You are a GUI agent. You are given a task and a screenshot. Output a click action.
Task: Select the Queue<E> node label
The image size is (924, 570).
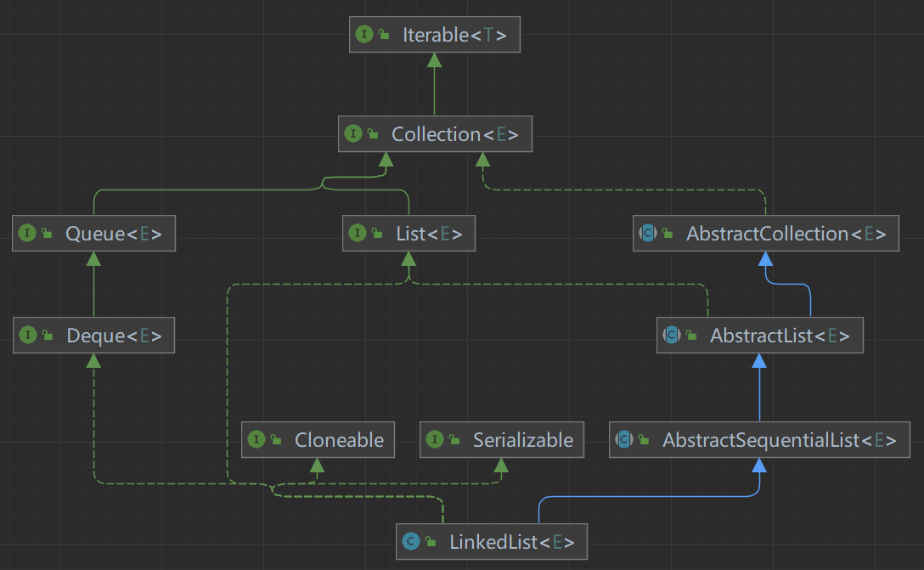[x=114, y=234]
